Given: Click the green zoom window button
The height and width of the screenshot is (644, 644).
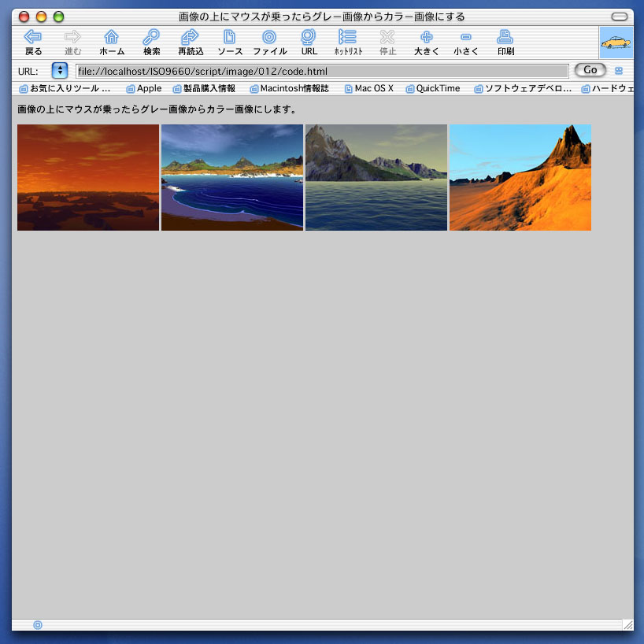Looking at the screenshot, I should click(x=59, y=17).
